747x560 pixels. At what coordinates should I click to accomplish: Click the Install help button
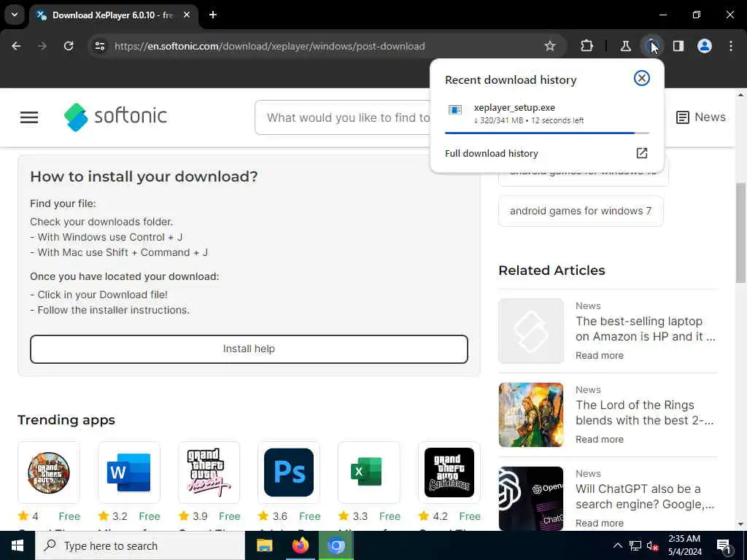pyautogui.click(x=249, y=349)
